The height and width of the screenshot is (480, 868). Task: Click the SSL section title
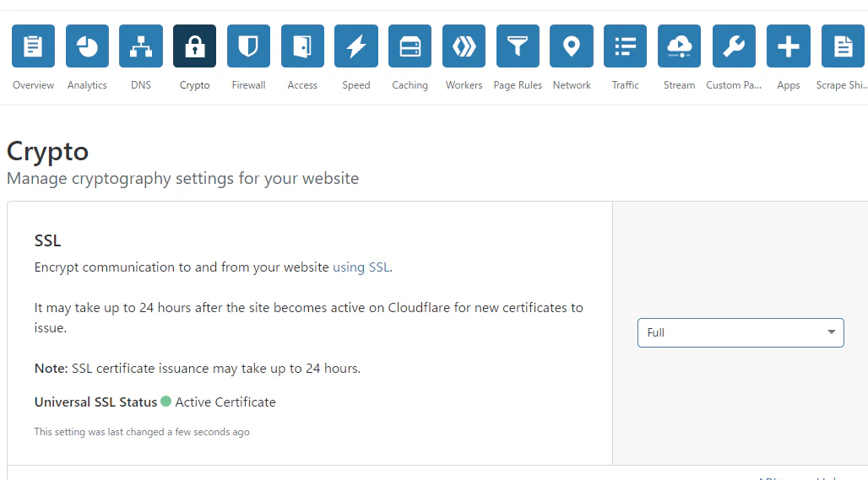[47, 240]
